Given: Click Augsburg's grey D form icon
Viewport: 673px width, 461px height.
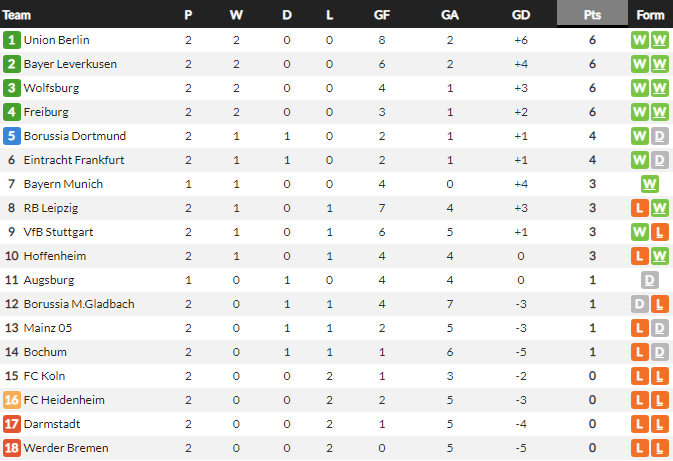Looking at the screenshot, I should click(650, 280).
